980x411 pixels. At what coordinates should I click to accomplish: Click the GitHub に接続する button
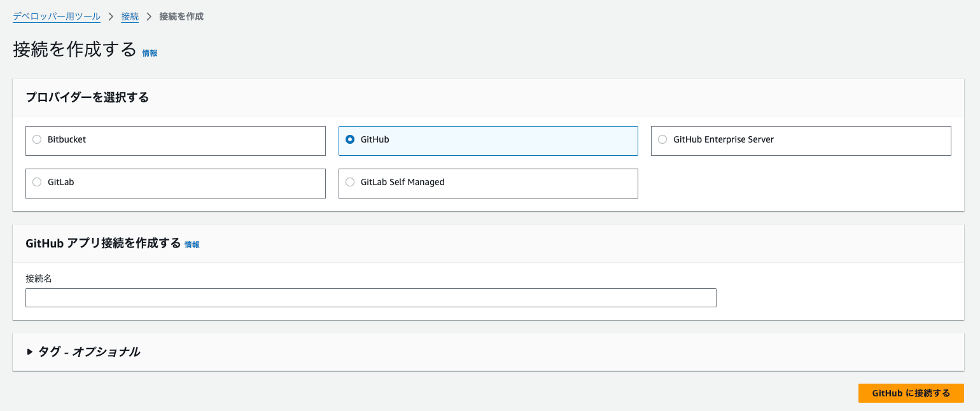911,393
